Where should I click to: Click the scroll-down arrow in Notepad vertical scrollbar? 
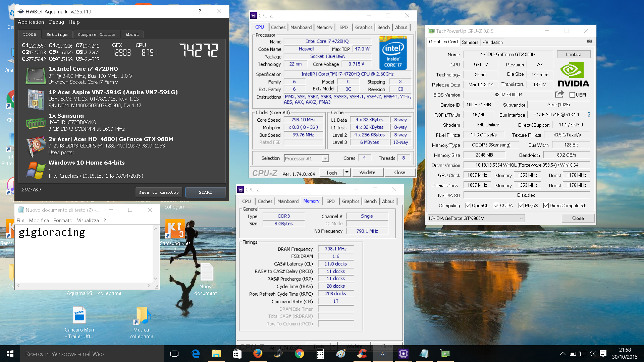[156, 279]
